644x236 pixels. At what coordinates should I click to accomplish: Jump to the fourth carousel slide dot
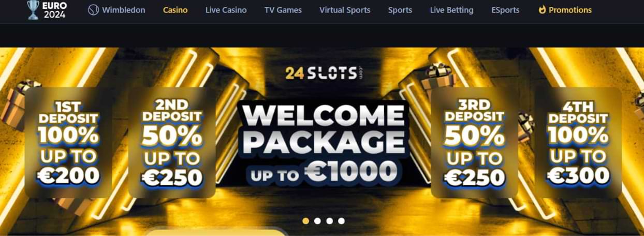click(x=341, y=221)
